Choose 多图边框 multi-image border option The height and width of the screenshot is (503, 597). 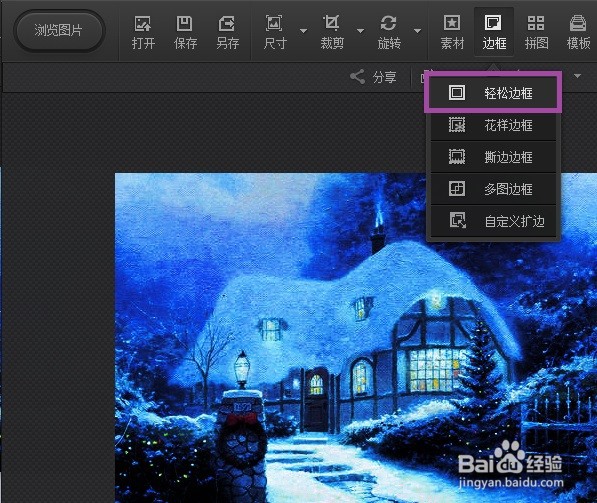pos(493,189)
